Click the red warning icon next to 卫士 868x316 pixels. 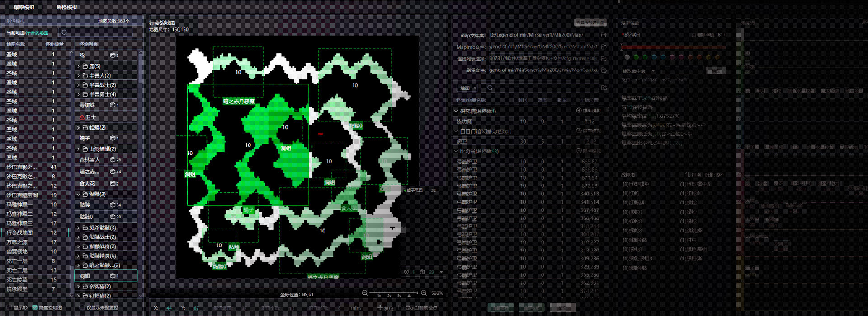coord(82,117)
